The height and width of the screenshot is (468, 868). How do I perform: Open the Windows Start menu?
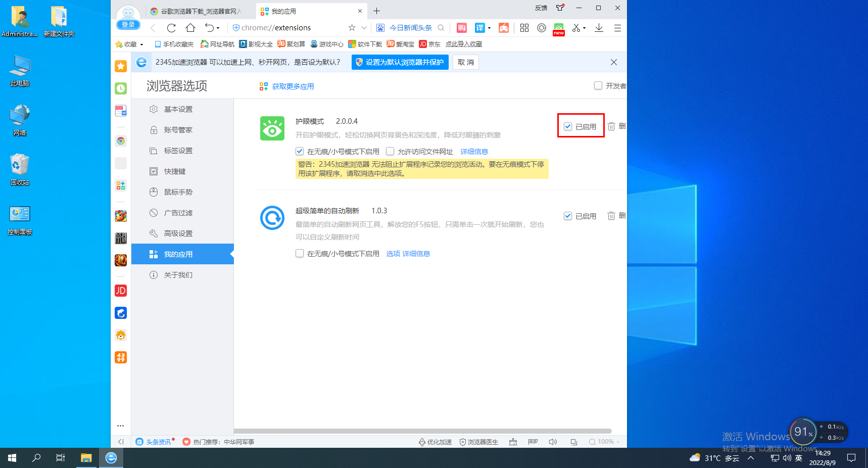pyautogui.click(x=12, y=458)
